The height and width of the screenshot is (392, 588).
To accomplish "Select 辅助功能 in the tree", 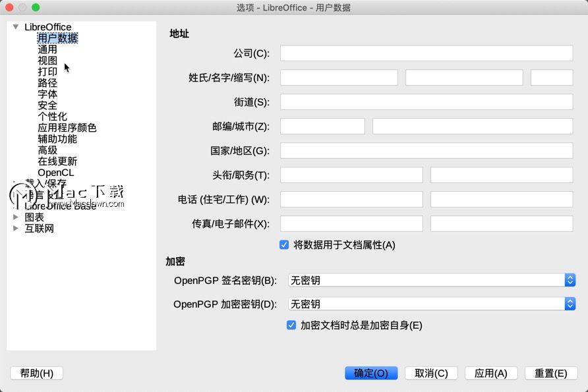I will coord(57,139).
